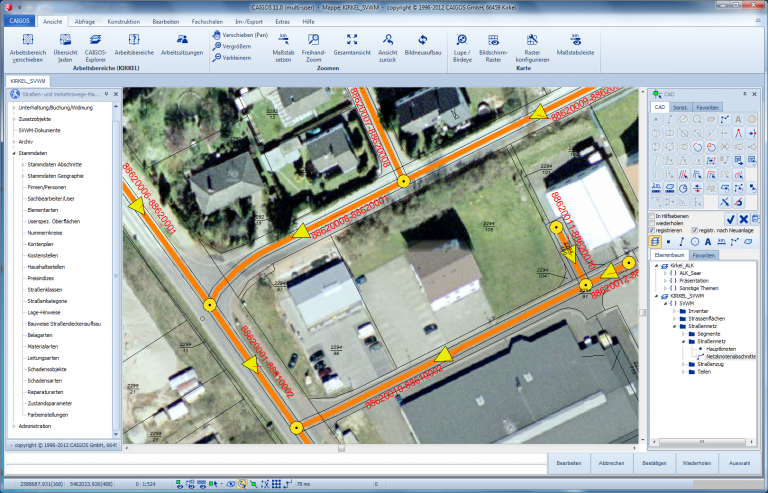Expand the Administration tree node
The width and height of the screenshot is (768, 493).
pyautogui.click(x=14, y=425)
